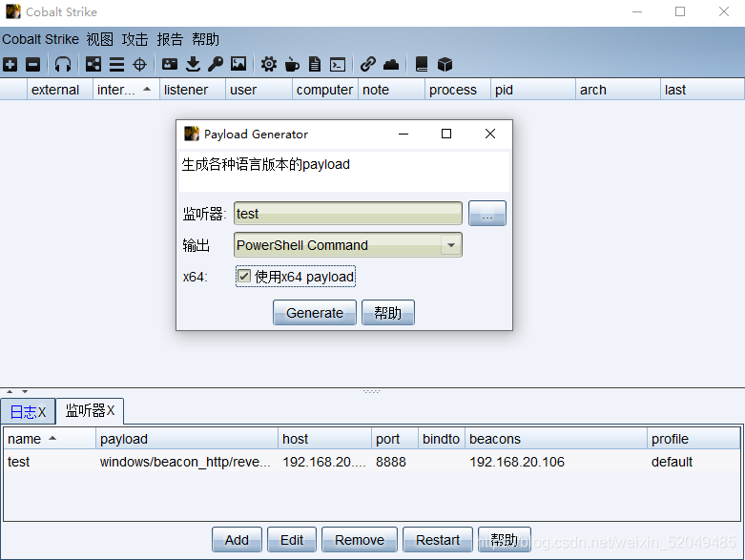The height and width of the screenshot is (560, 745).
Task: Click the Remove listener button
Action: pos(360,540)
